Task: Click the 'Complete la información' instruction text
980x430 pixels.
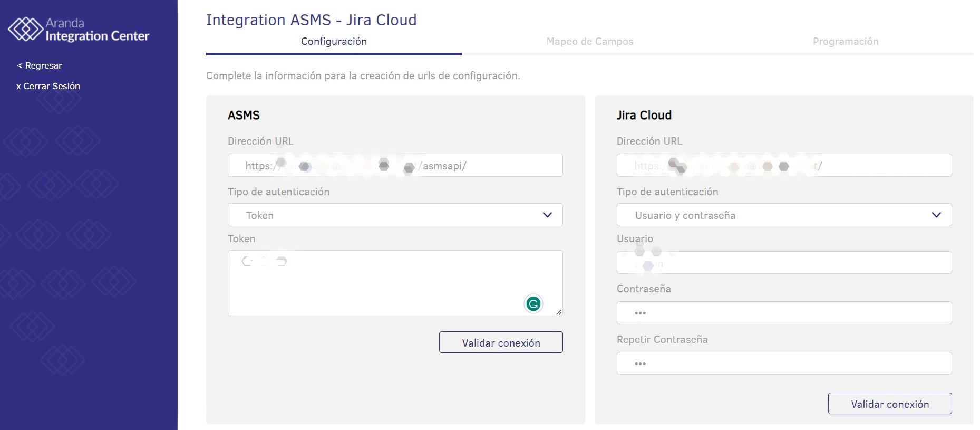Action: 363,75
